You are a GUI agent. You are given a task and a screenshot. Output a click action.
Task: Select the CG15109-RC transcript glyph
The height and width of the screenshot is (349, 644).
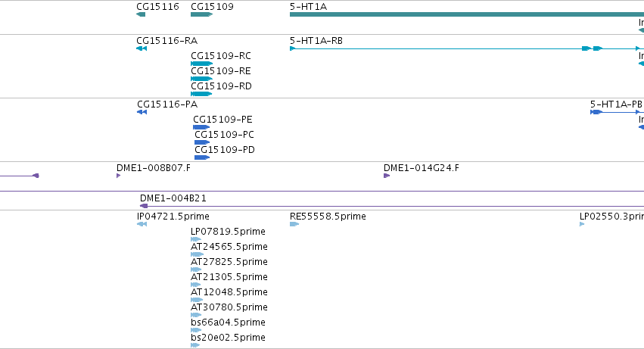[x=201, y=64]
